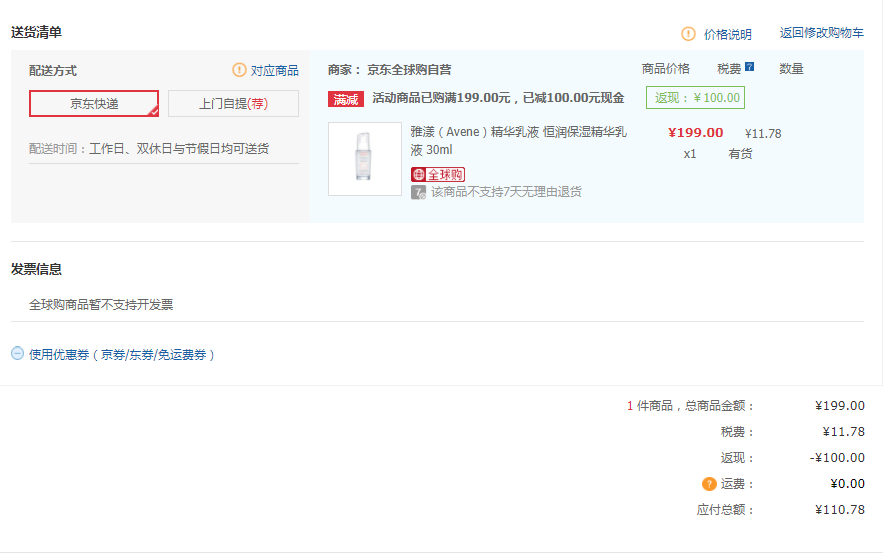
Task: Click 有货 stock status text
Action: pos(740,154)
